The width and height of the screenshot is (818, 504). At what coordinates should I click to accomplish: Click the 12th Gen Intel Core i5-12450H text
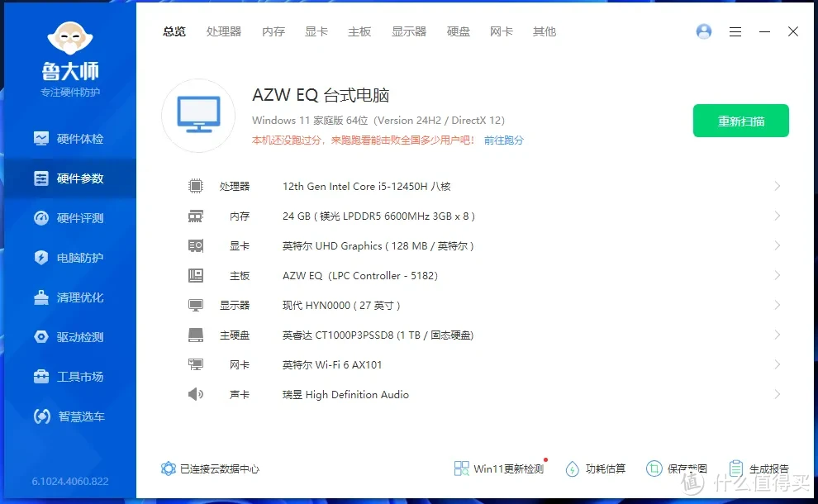366,186
